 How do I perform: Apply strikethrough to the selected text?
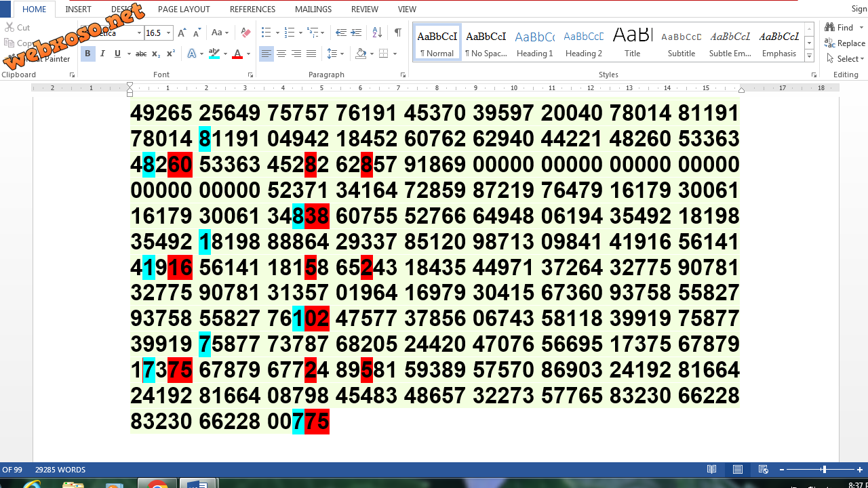tap(141, 54)
